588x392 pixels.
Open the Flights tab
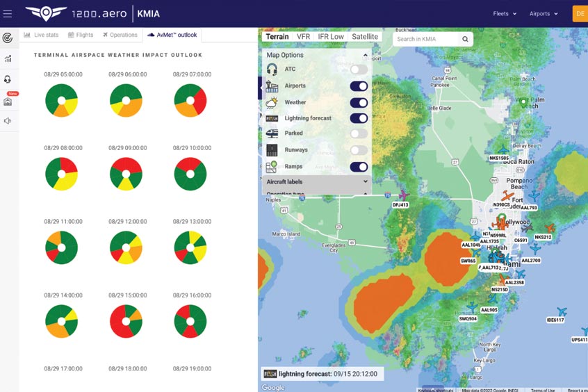pyautogui.click(x=81, y=35)
